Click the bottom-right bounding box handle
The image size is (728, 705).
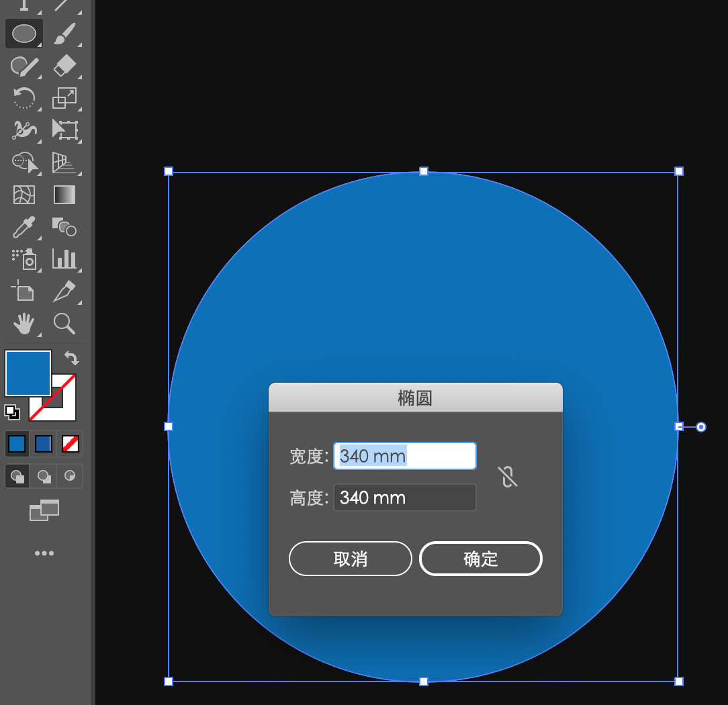pos(679,681)
